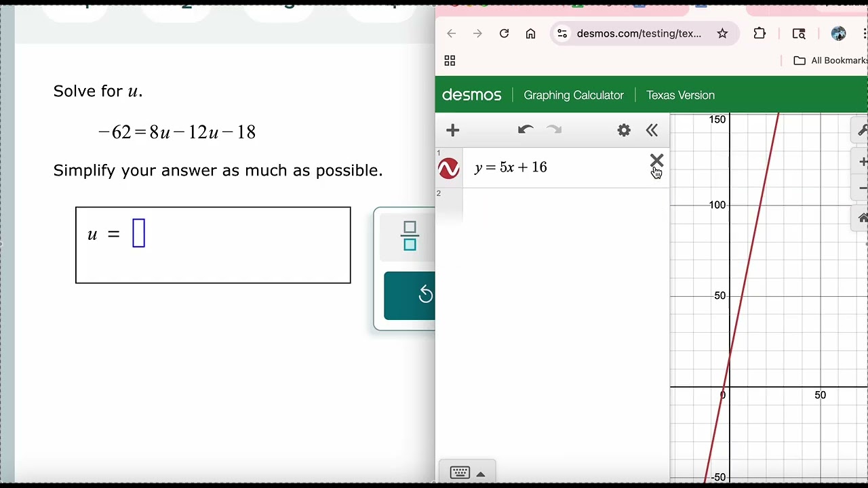Collapse the expression list panel

pyautogui.click(x=652, y=130)
